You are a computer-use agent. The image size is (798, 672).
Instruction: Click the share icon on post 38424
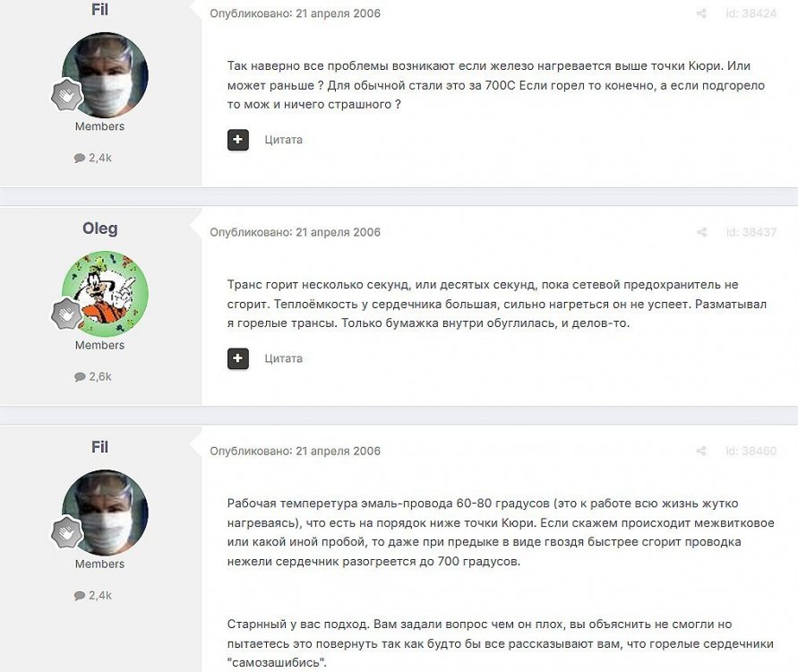tap(701, 13)
